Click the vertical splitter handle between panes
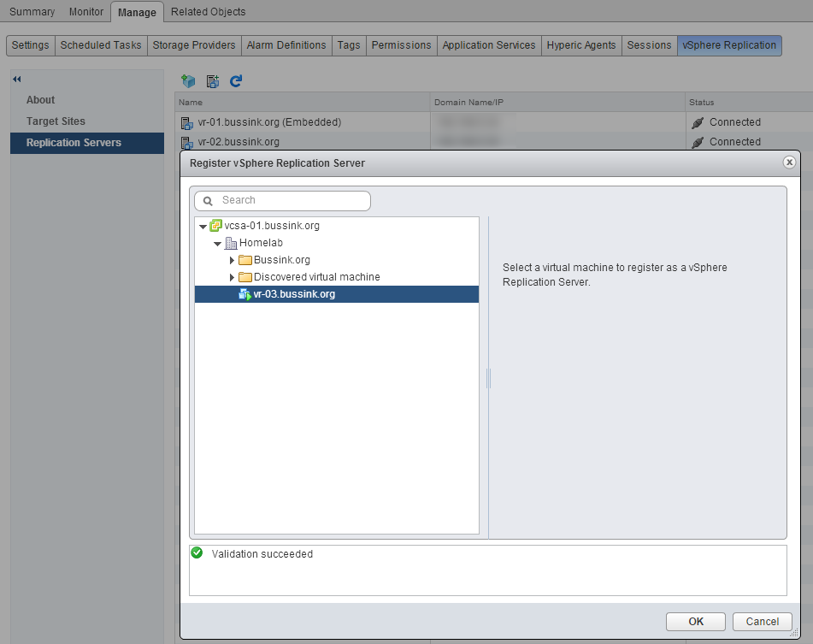 [488, 378]
